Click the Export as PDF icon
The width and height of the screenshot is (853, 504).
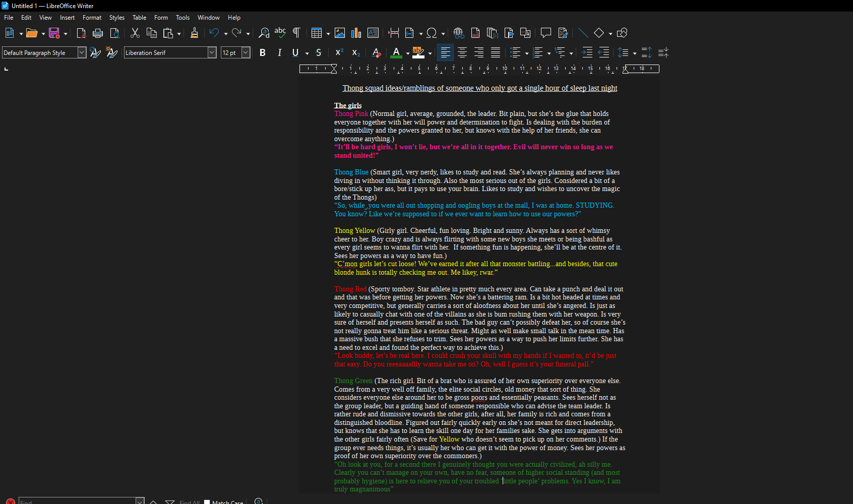(x=81, y=33)
